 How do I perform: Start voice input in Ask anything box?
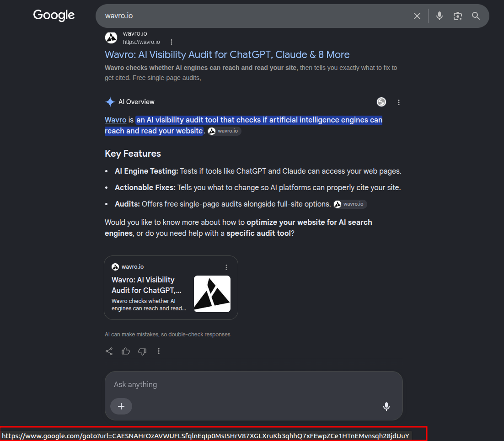pos(386,406)
